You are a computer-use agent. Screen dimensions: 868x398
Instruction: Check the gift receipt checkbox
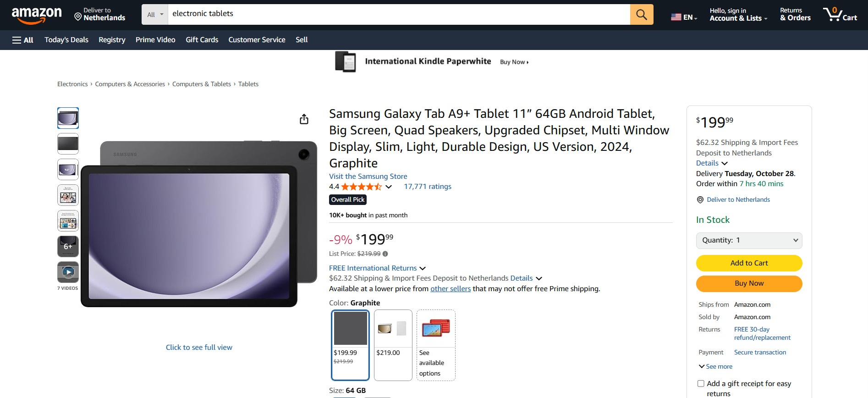pyautogui.click(x=701, y=384)
